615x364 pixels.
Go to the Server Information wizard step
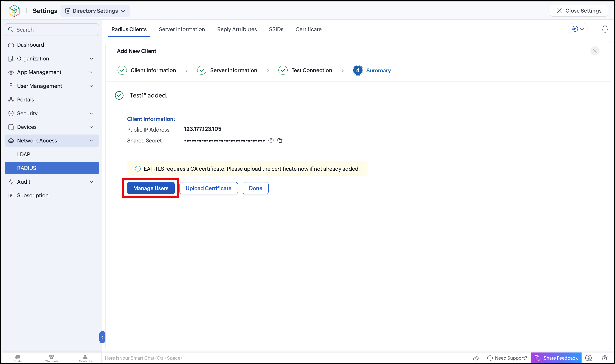pos(227,70)
